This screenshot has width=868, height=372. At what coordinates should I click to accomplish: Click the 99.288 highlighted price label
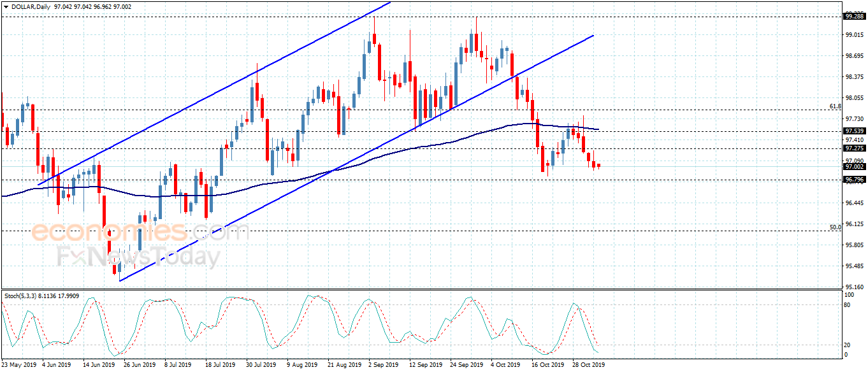(853, 17)
